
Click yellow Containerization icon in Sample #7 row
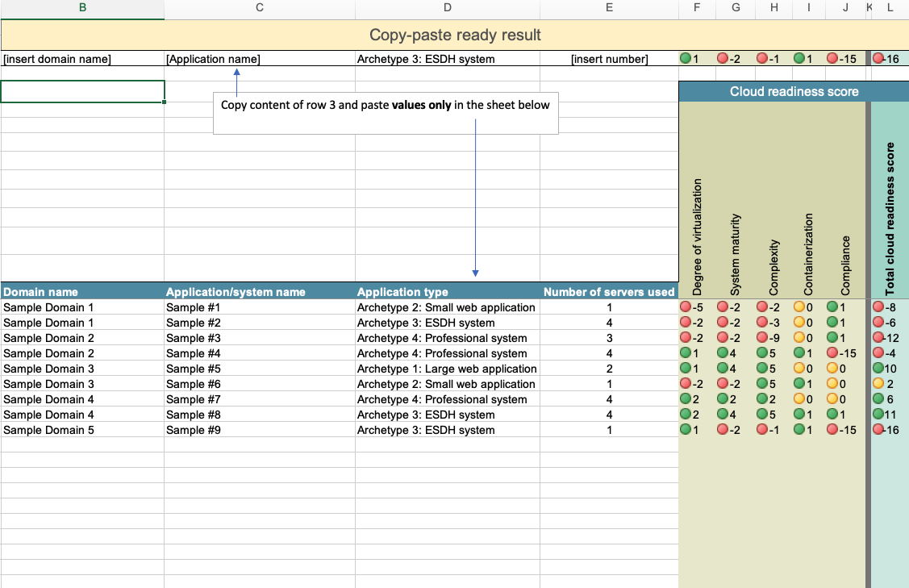pos(799,399)
